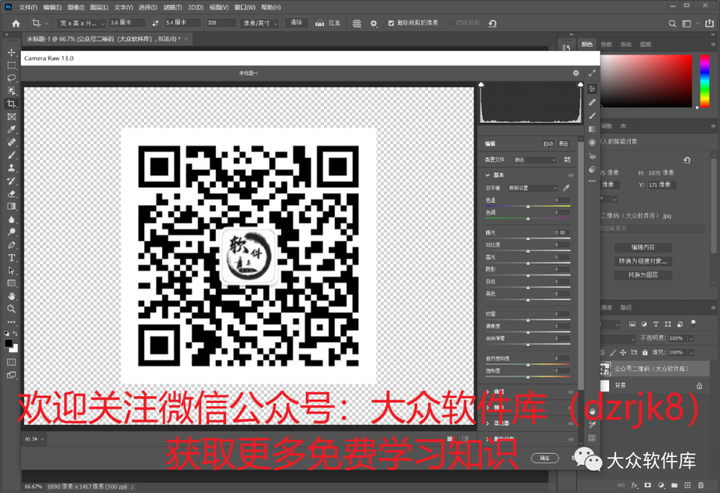The image size is (720, 493).
Task: Toggle shadow clipping warning on histogram
Action: click(481, 84)
